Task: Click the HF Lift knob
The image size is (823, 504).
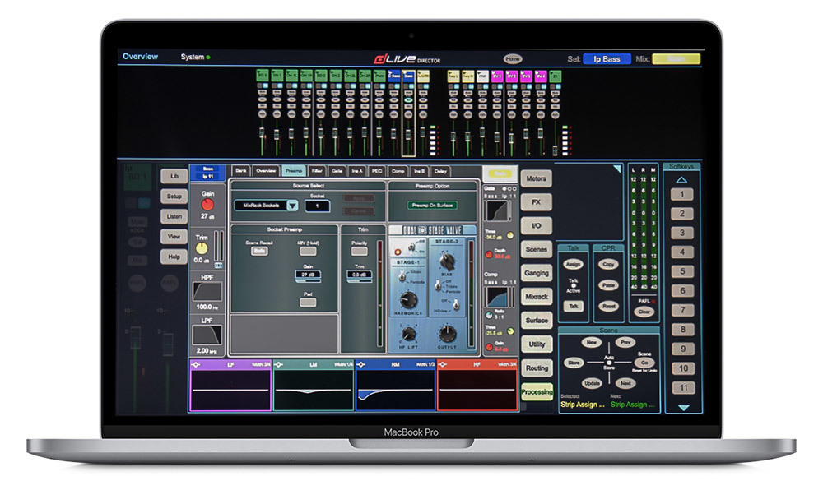Action: [408, 334]
